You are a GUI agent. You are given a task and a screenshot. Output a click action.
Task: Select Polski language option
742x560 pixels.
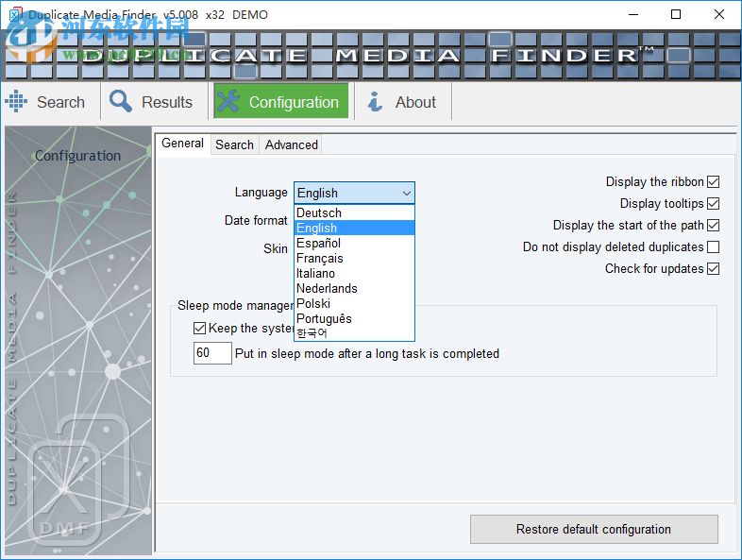coord(354,304)
